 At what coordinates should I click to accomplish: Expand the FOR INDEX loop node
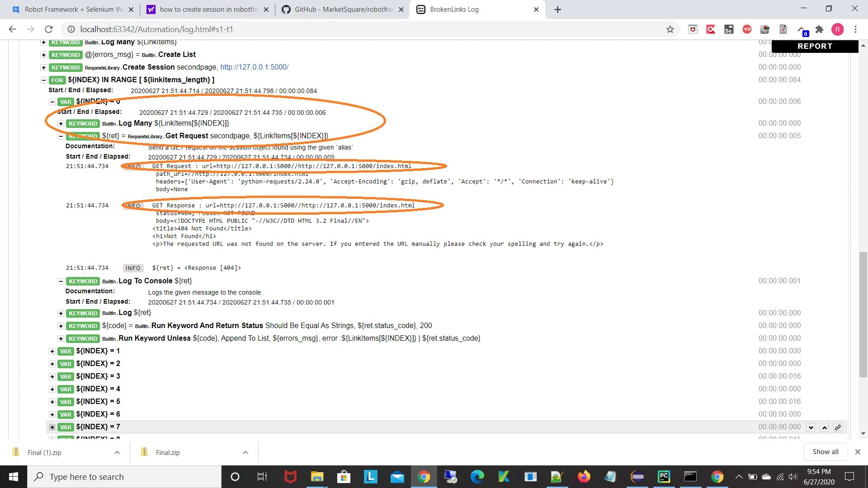pos(42,79)
